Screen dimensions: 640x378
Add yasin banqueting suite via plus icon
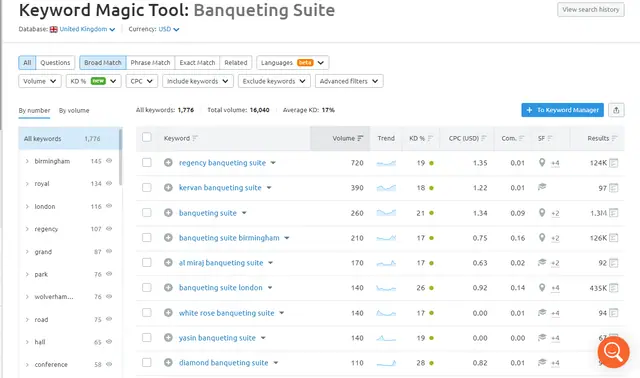pyautogui.click(x=168, y=338)
